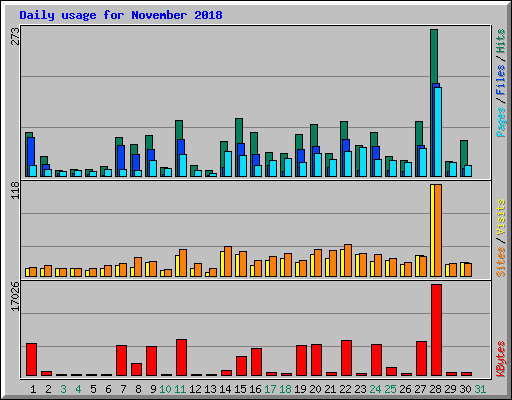Click day label 22 on the x-axis

point(345,389)
